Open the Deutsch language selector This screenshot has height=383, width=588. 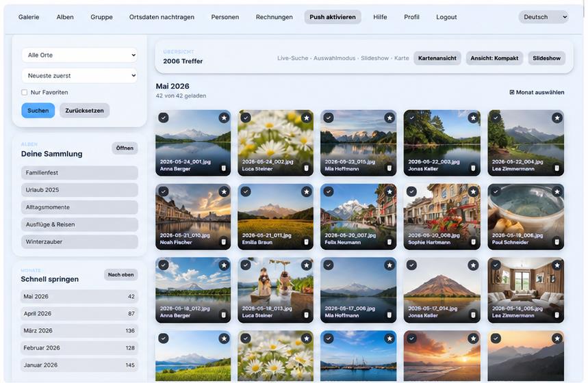click(544, 17)
